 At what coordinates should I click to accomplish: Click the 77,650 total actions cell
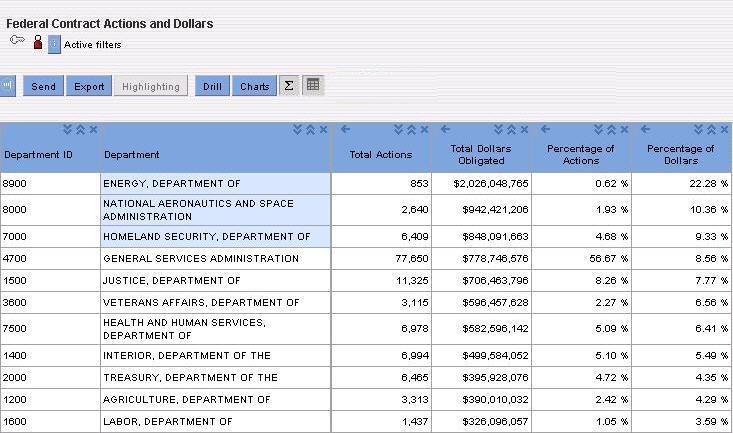(x=381, y=259)
